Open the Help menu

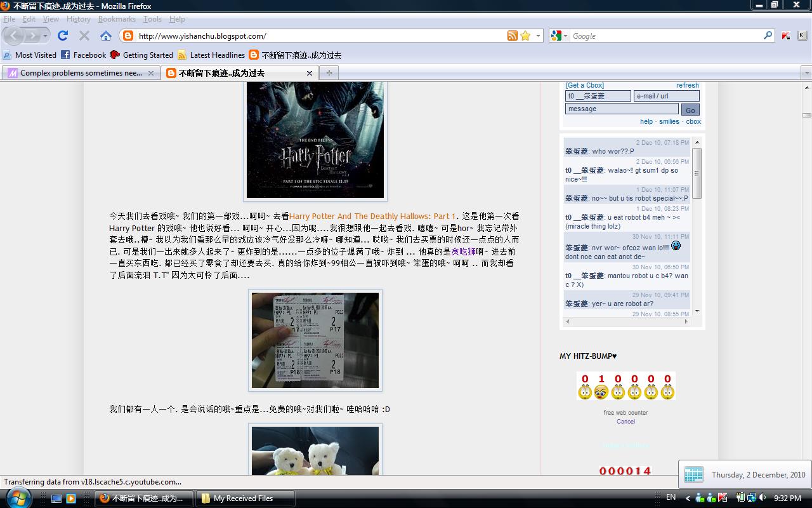coord(177,19)
